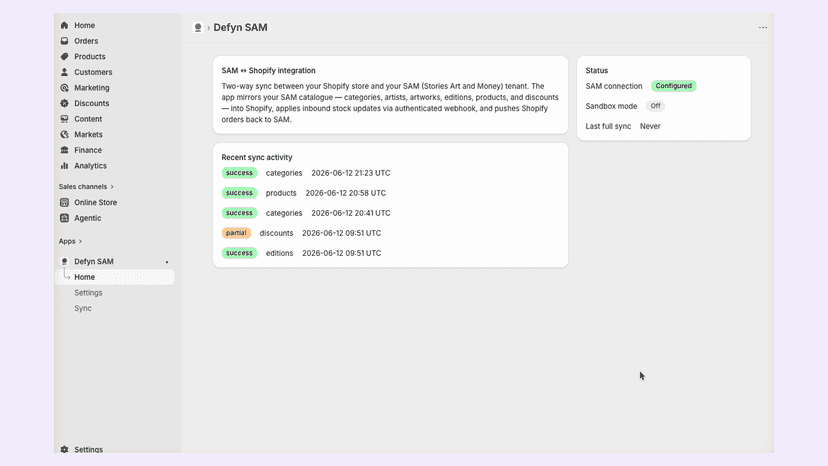Click the Defyn SAM app icon in the sidebar
The height and width of the screenshot is (466, 828).
(x=64, y=262)
